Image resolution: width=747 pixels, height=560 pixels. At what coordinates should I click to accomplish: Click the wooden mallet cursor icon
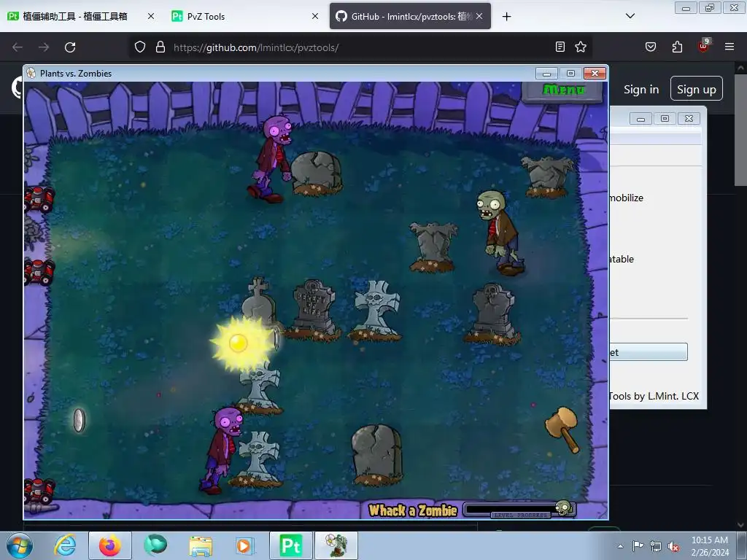pyautogui.click(x=562, y=429)
